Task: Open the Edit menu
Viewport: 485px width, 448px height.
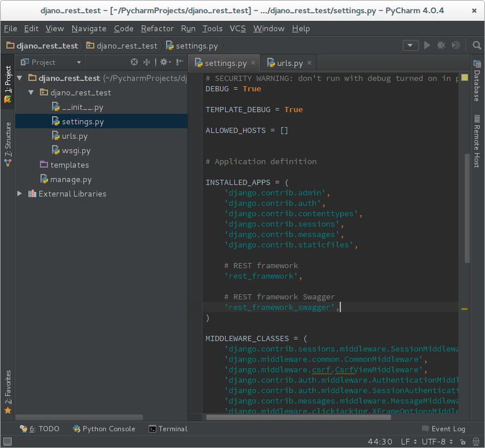Action: (31, 28)
